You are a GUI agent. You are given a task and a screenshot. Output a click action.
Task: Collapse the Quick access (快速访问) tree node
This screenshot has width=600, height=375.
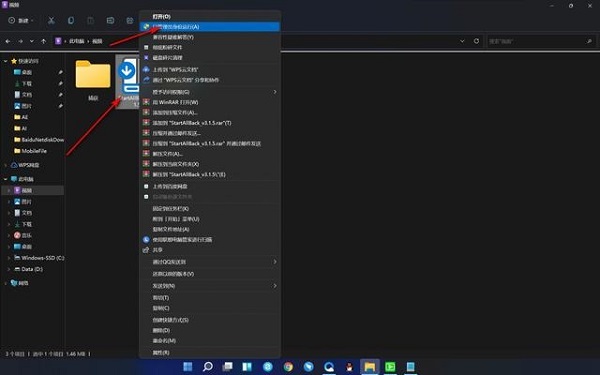(x=5, y=61)
